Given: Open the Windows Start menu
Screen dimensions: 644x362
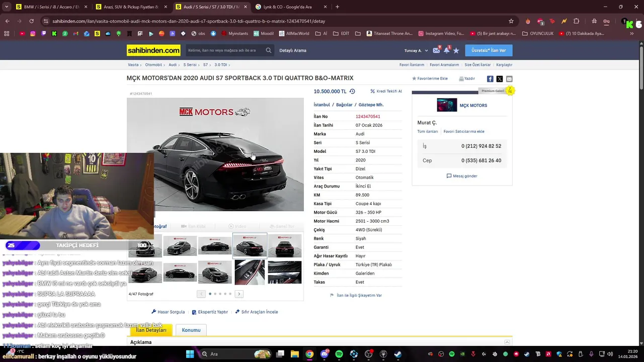Looking at the screenshot, I should click(x=190, y=354).
